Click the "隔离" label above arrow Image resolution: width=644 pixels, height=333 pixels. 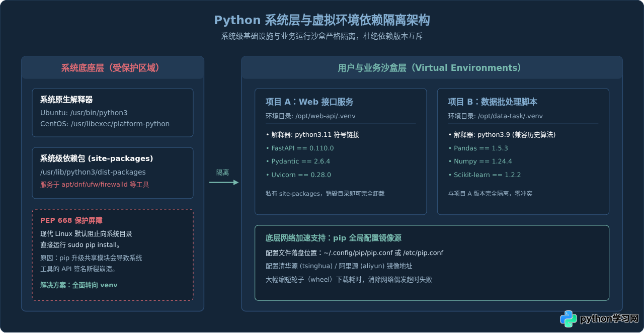point(222,173)
